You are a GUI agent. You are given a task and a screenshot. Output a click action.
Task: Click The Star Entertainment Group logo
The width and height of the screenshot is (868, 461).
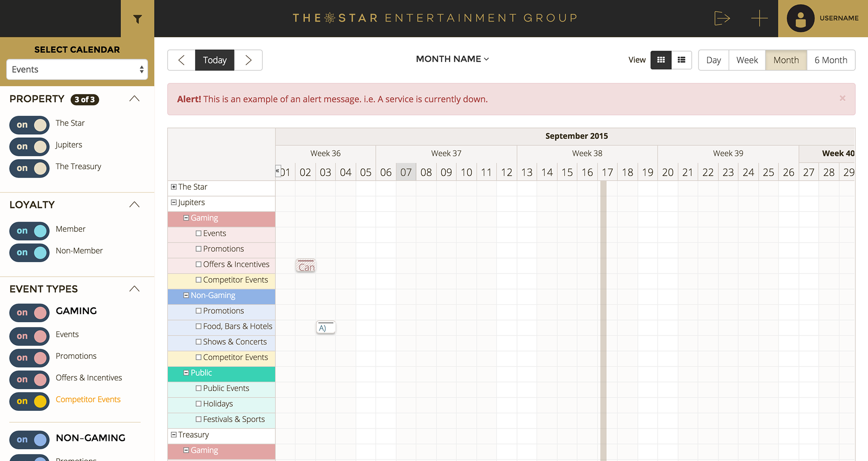click(x=435, y=18)
